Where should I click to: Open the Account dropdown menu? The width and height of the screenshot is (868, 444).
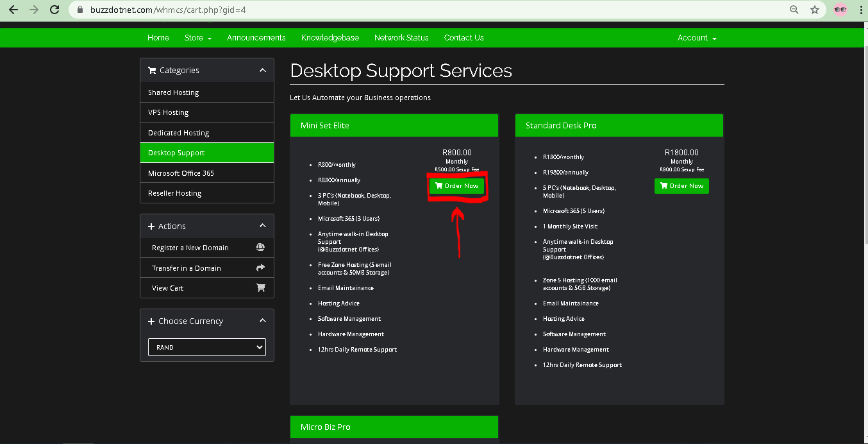(696, 38)
